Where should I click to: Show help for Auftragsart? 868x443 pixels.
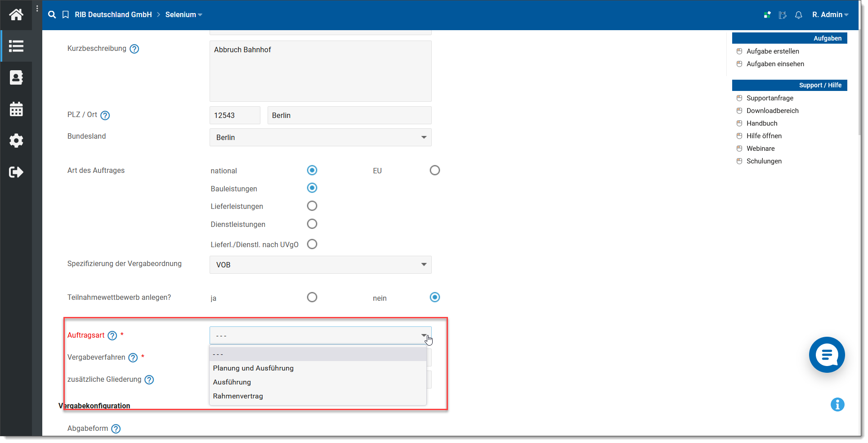[x=112, y=335]
